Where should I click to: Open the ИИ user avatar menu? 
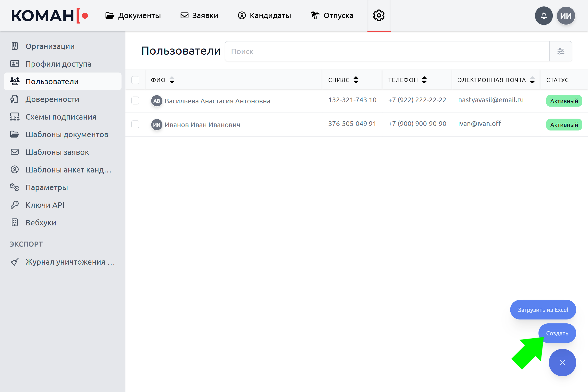(x=566, y=16)
